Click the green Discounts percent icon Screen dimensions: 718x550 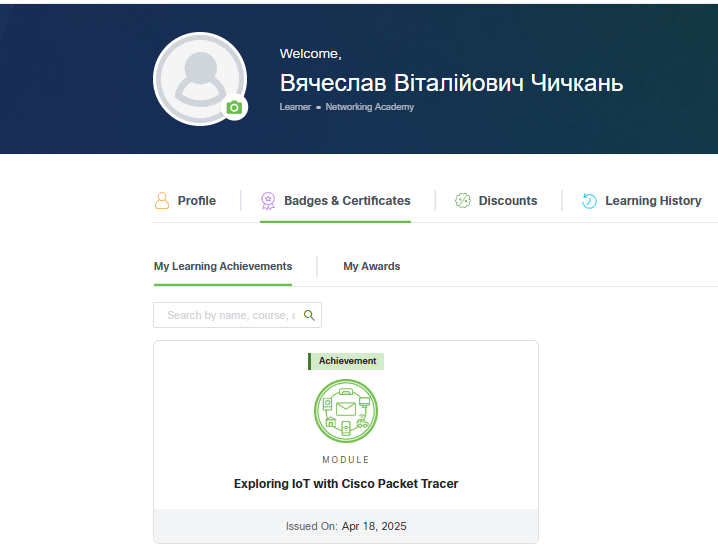pyautogui.click(x=462, y=201)
